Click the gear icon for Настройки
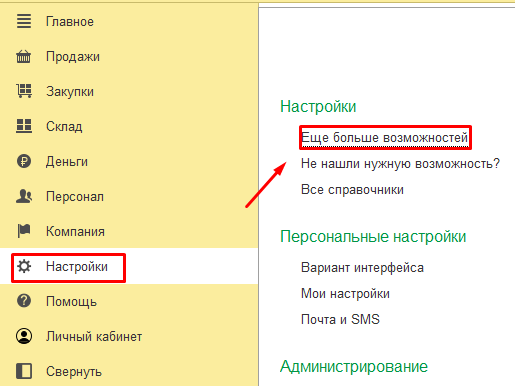Viewport: 515px width, 386px height. click(x=24, y=266)
